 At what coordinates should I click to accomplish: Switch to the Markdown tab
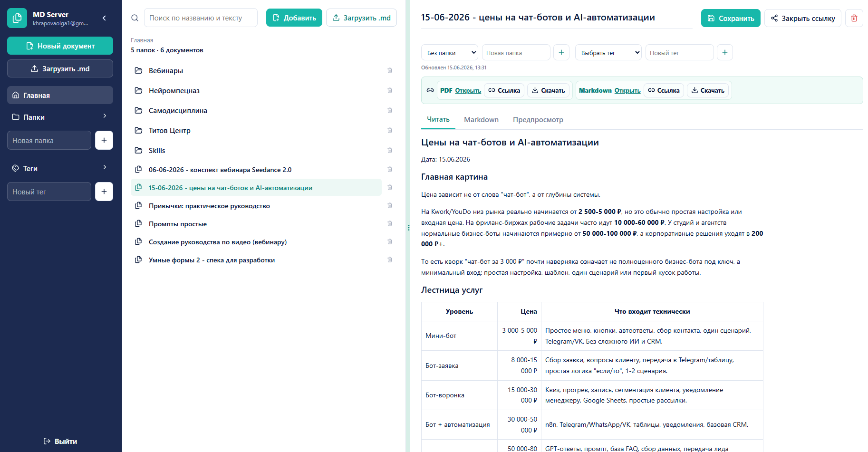(x=481, y=120)
